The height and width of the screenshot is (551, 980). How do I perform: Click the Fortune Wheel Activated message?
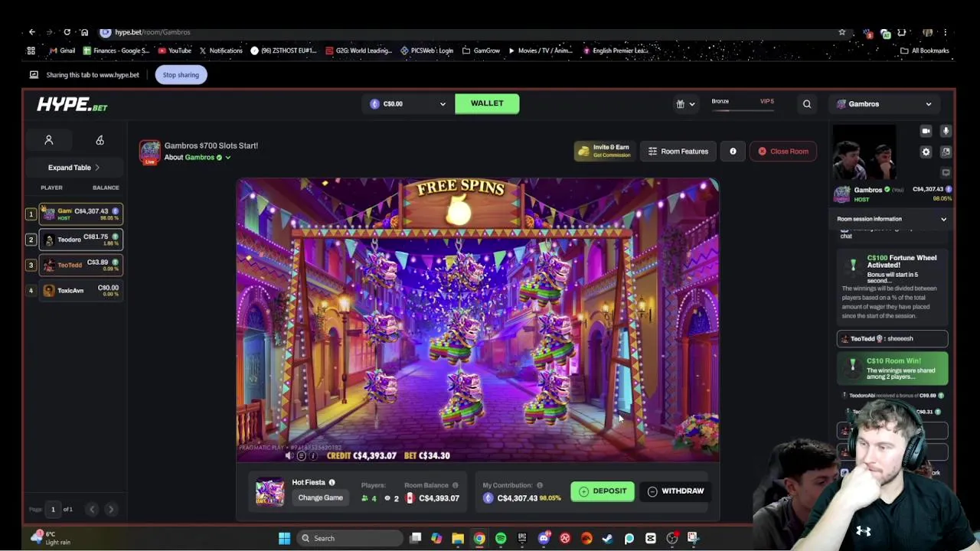tap(892, 287)
